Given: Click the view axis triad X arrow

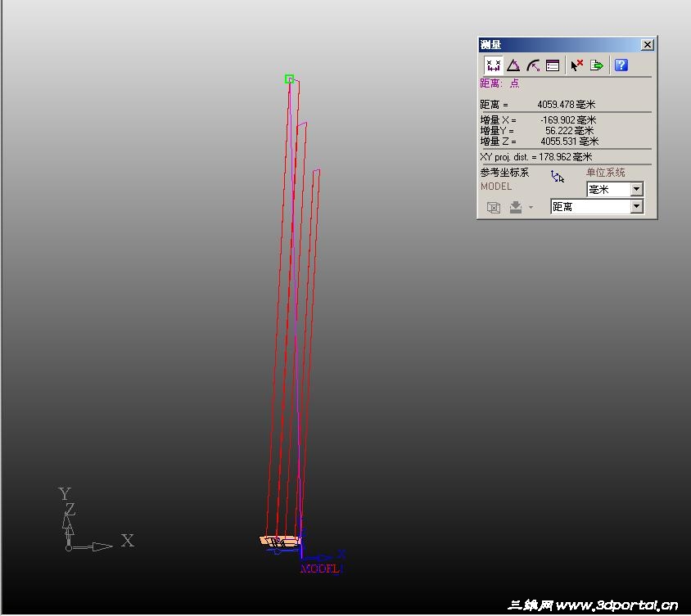Looking at the screenshot, I should coord(93,546).
